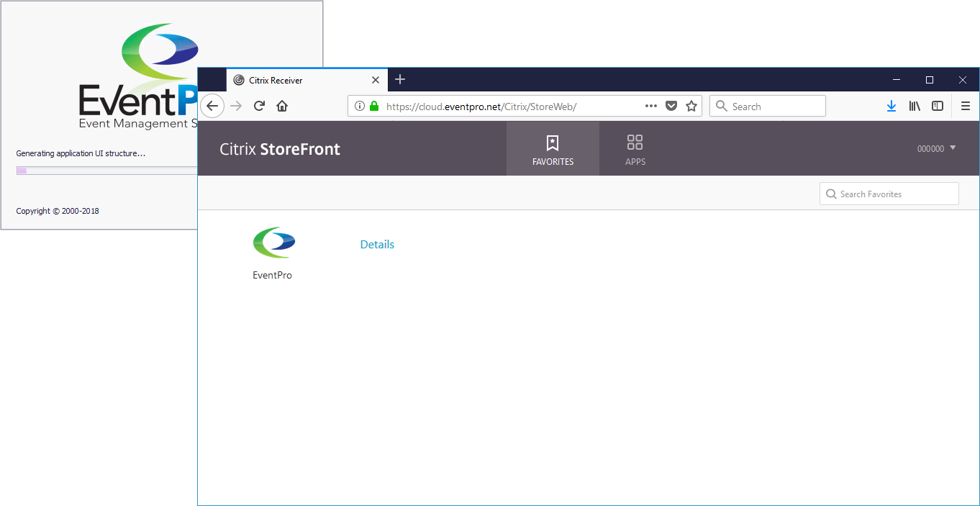Reload the Citrix StoreFront page
This screenshot has height=506, width=980.
[x=259, y=106]
